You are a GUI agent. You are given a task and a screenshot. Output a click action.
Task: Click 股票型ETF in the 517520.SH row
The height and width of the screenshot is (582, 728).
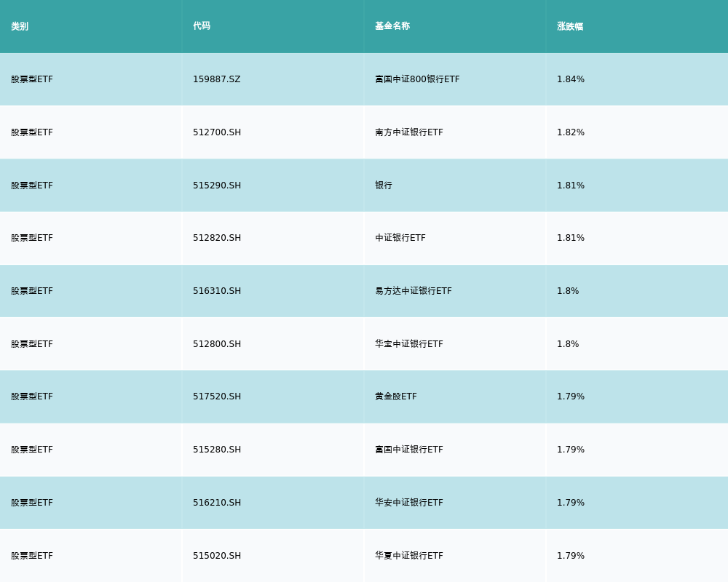click(x=31, y=396)
